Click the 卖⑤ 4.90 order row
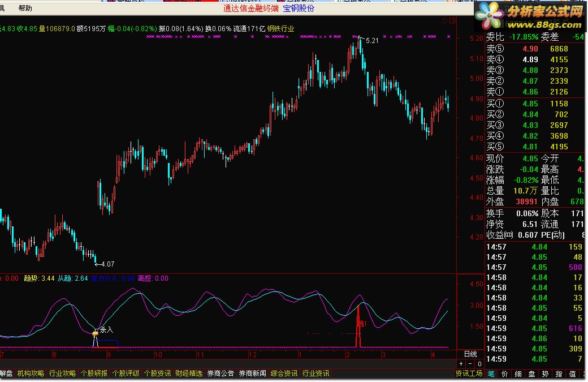 click(535, 49)
